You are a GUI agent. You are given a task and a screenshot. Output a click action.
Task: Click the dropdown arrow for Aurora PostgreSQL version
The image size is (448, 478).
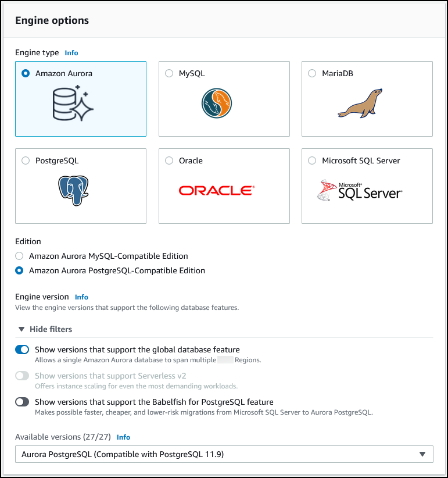click(422, 454)
